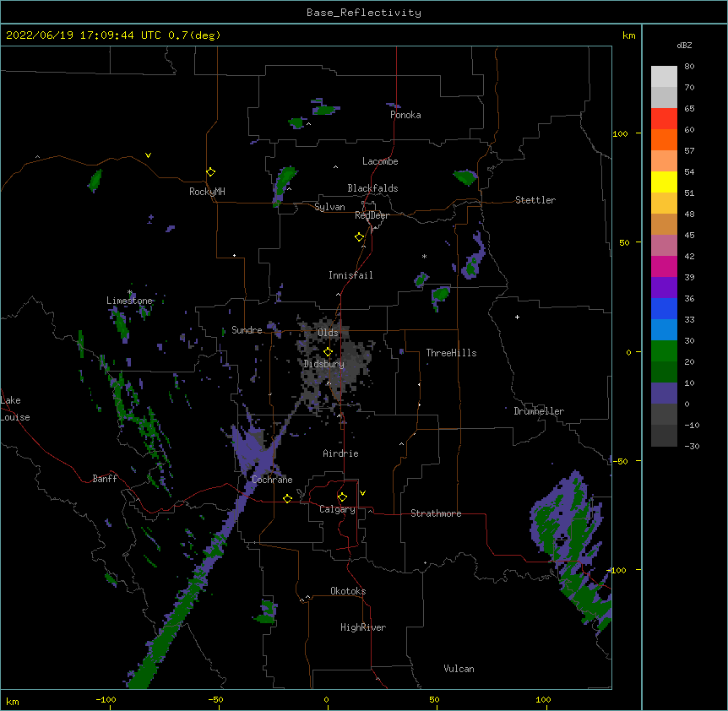Click the yellow station marker near RockyMH
728x711 pixels.
tap(211, 172)
